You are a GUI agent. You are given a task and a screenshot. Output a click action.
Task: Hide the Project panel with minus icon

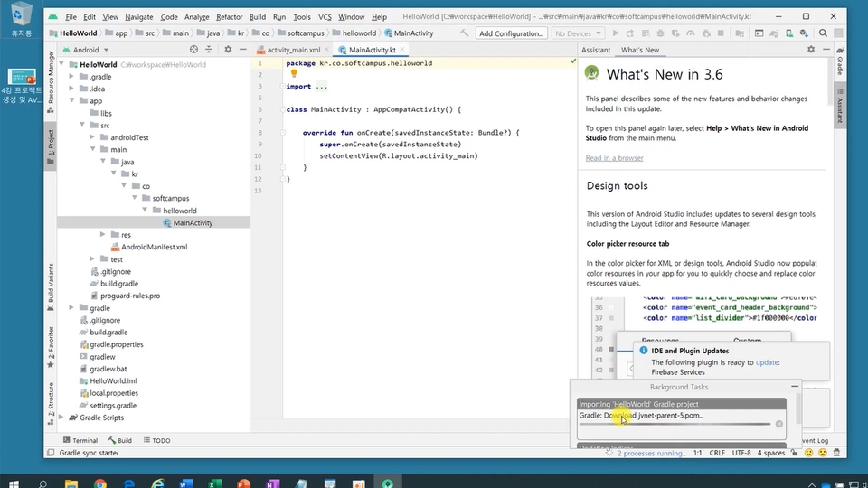(x=242, y=49)
